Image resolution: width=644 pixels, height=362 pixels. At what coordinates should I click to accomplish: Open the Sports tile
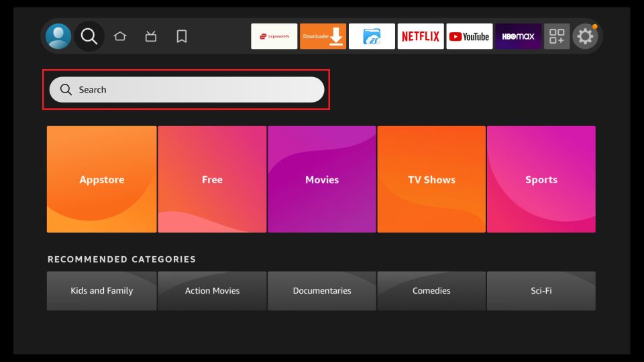pos(541,180)
